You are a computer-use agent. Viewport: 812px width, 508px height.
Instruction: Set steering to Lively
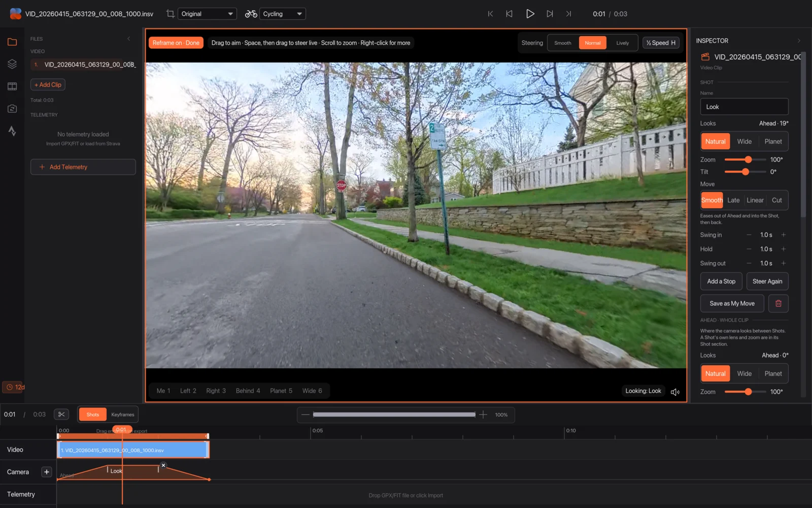(x=622, y=43)
